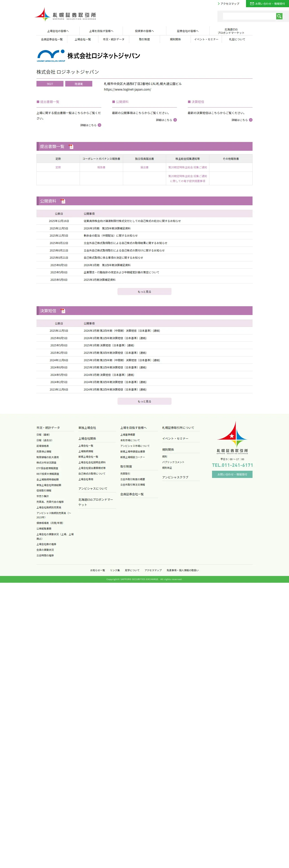Select 市況・統計データ in sub navigation

click(x=114, y=39)
